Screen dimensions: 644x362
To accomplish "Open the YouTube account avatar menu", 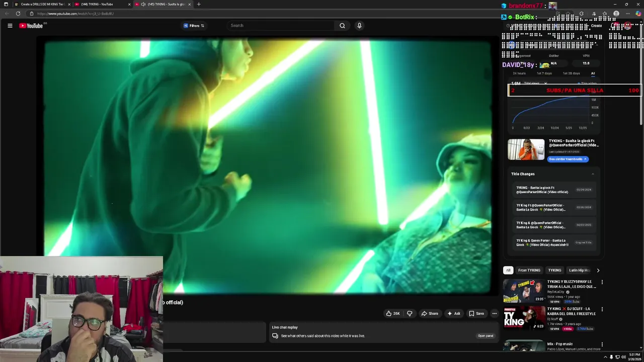I will [x=627, y=26].
